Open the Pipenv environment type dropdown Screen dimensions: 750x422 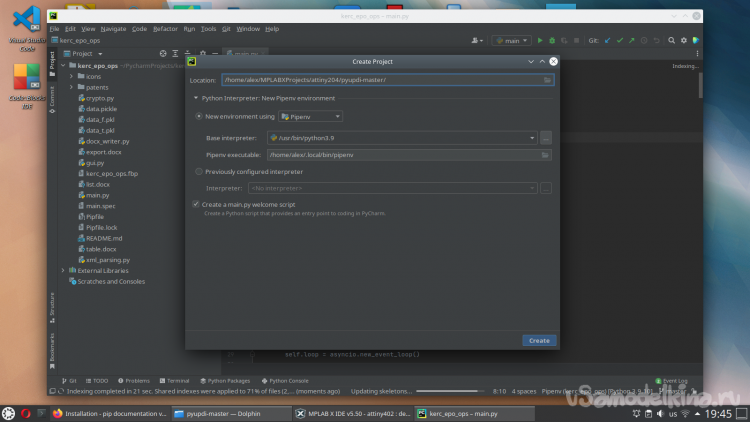(311, 117)
